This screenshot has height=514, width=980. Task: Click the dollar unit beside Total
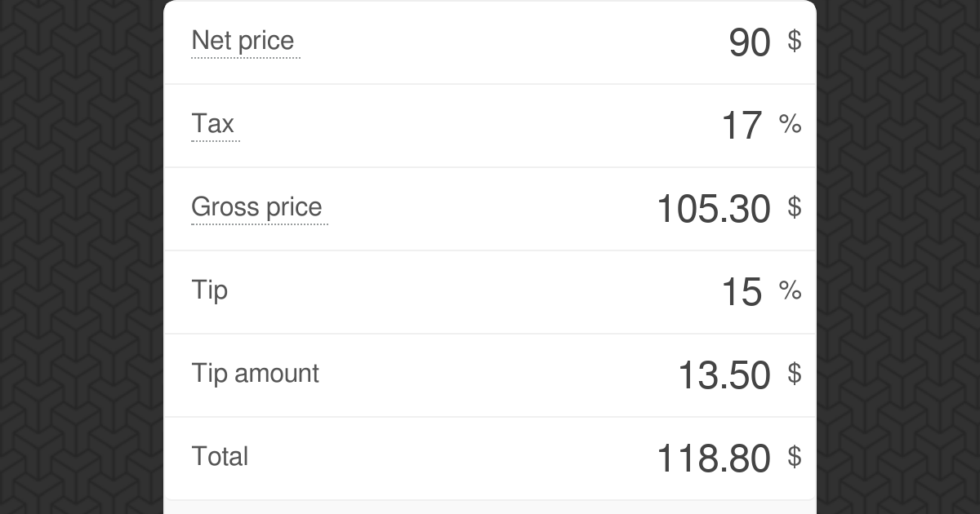(792, 459)
